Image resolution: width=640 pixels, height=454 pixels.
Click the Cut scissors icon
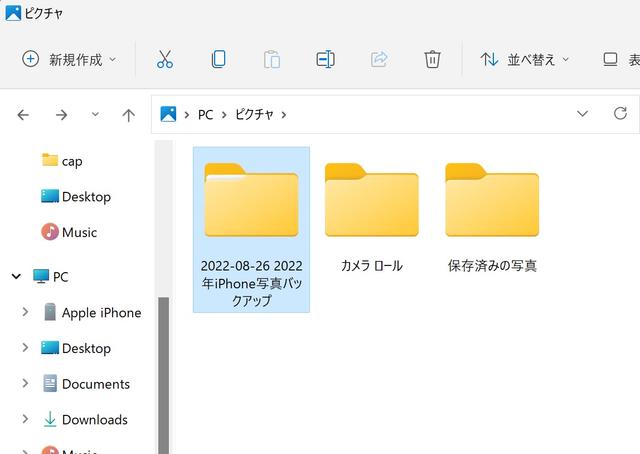click(x=165, y=59)
